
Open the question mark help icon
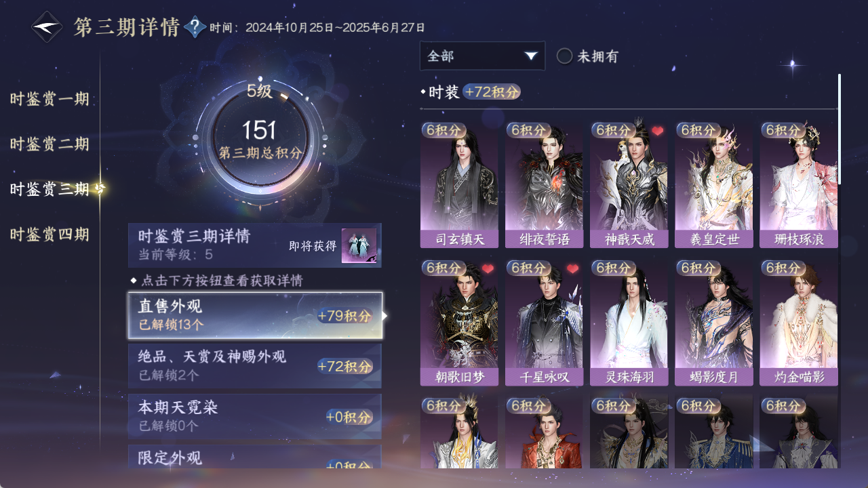(x=195, y=27)
